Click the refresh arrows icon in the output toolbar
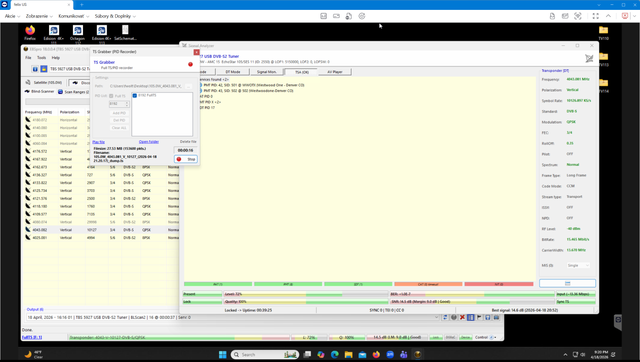Viewport: 640px width, 362px height. (445, 317)
